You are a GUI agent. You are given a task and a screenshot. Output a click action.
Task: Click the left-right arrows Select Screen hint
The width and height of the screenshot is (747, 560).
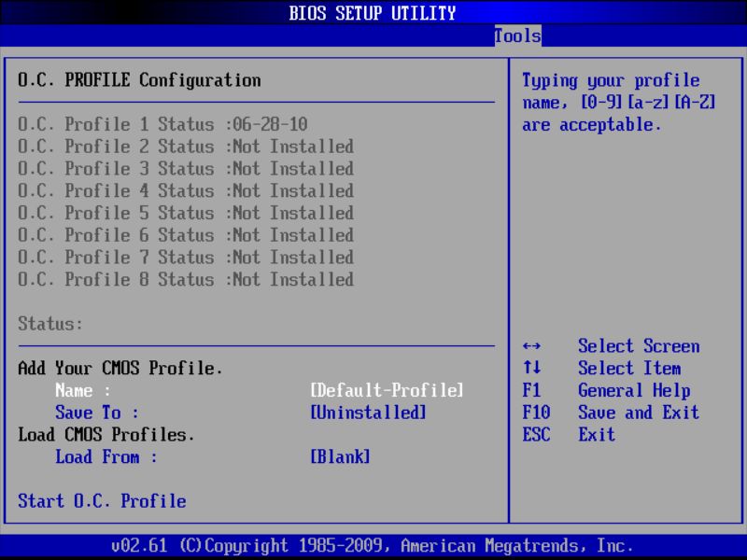[x=611, y=346]
